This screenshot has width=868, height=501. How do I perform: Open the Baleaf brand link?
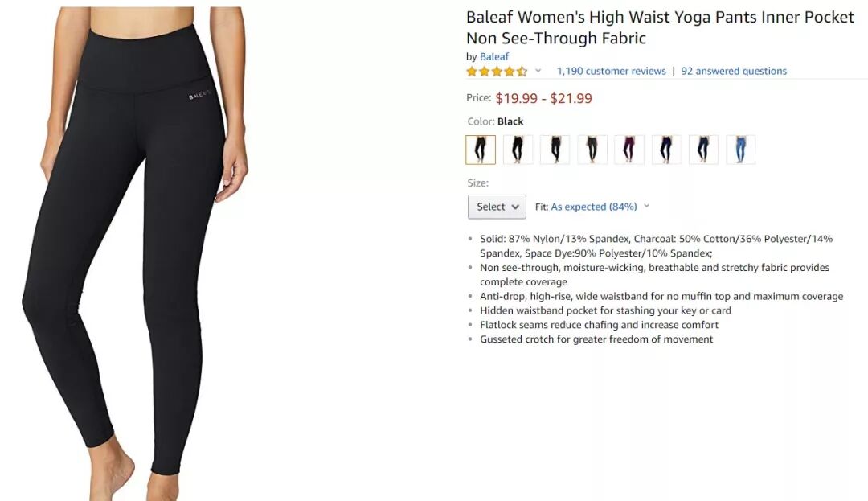(493, 56)
